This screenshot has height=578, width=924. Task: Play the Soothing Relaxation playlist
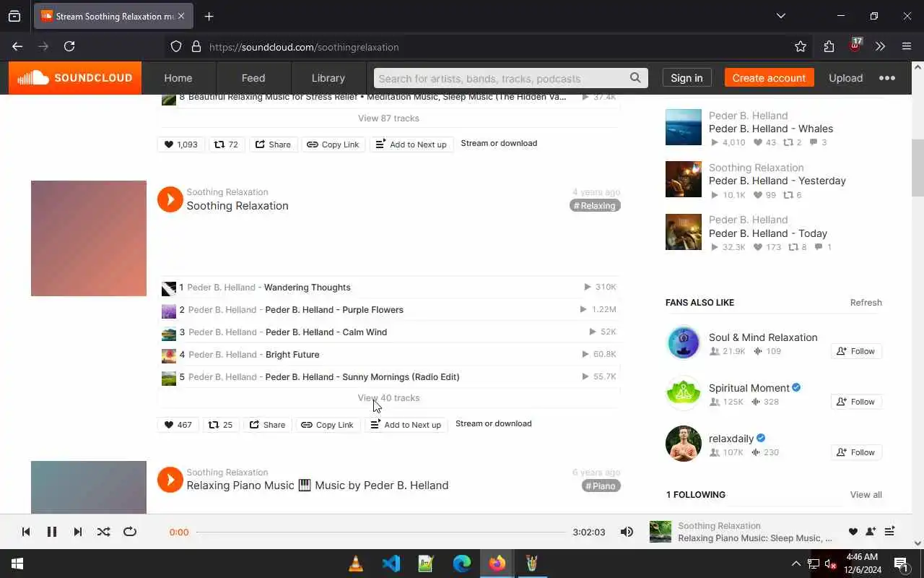click(x=170, y=199)
